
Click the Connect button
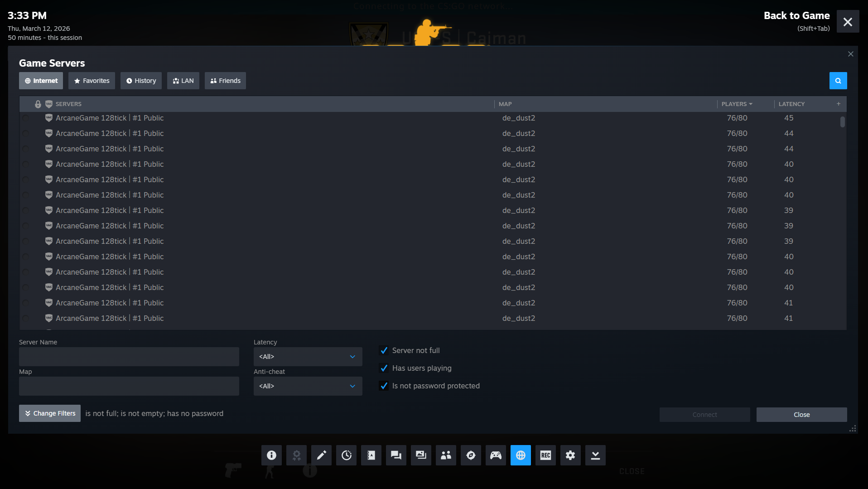[705, 415]
